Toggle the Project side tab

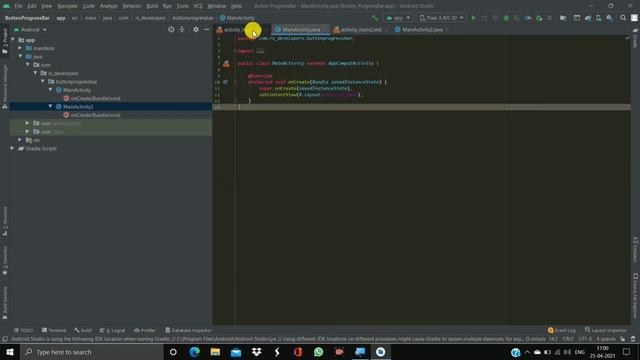click(x=5, y=41)
